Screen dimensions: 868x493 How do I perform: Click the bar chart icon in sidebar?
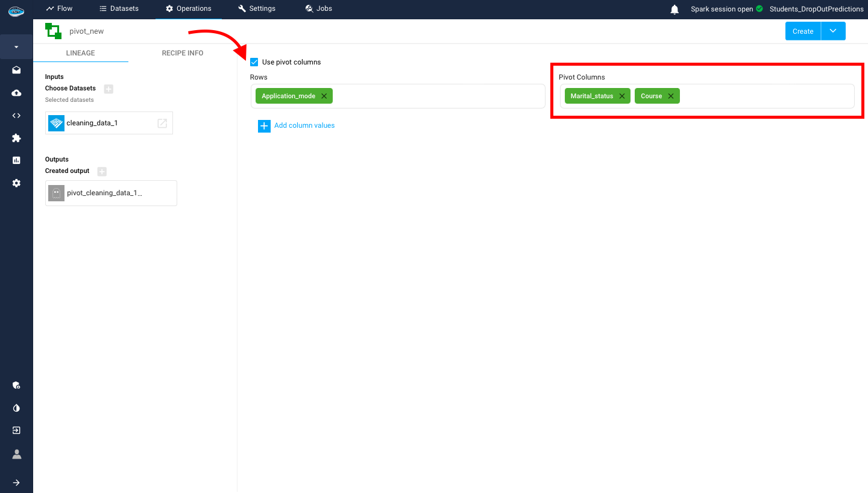click(x=16, y=160)
